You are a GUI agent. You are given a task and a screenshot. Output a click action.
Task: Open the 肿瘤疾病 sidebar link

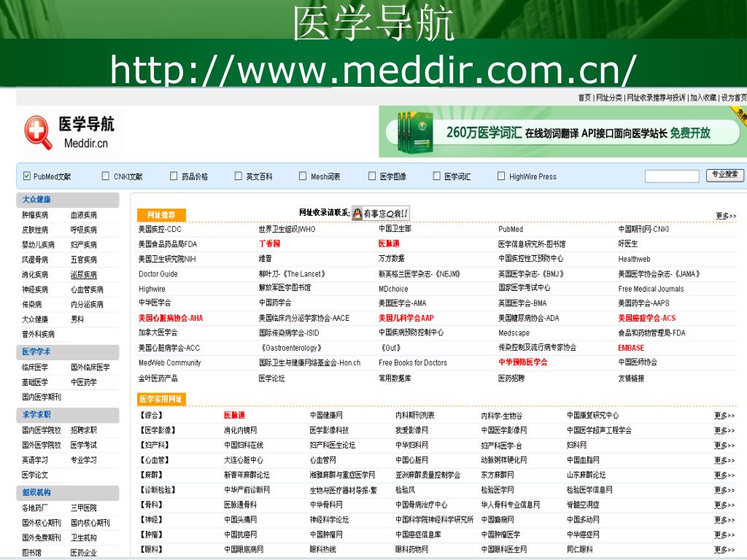[35, 215]
